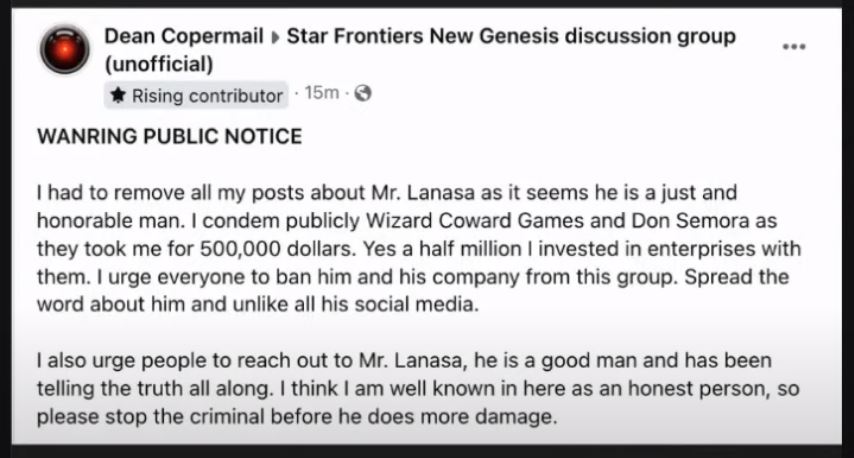Open the 15m post timestamp

[322, 93]
